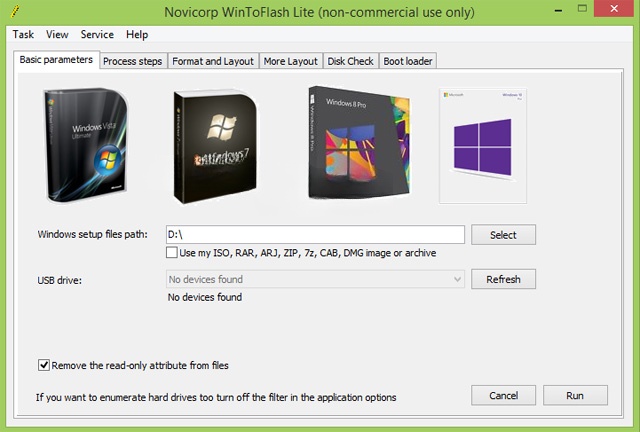
Task: Click the 'Windows setup files path:' label
Action: (93, 234)
